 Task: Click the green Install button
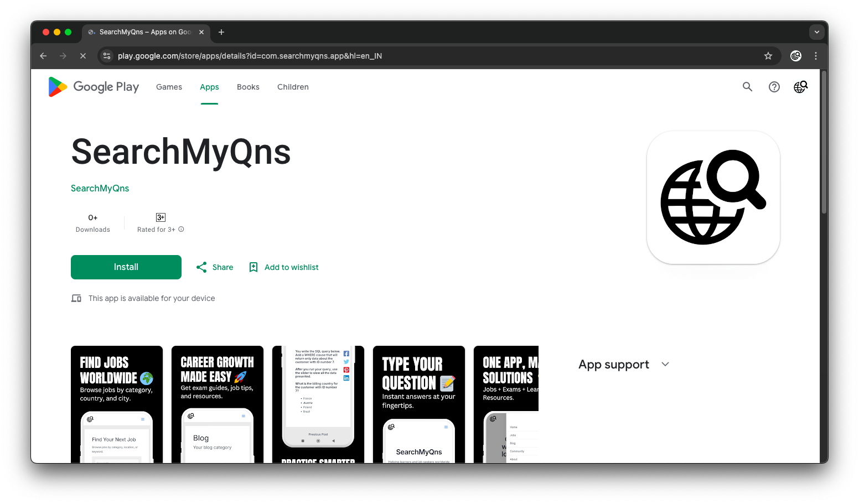[126, 267]
